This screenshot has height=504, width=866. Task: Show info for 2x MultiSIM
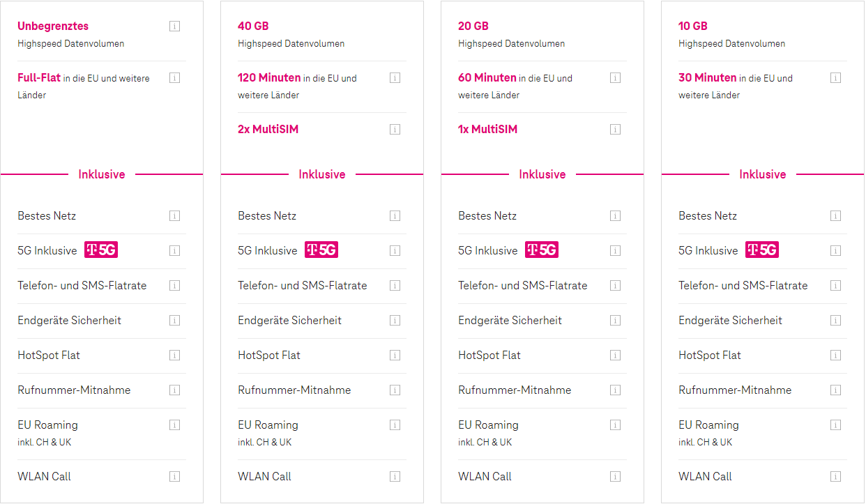(395, 129)
